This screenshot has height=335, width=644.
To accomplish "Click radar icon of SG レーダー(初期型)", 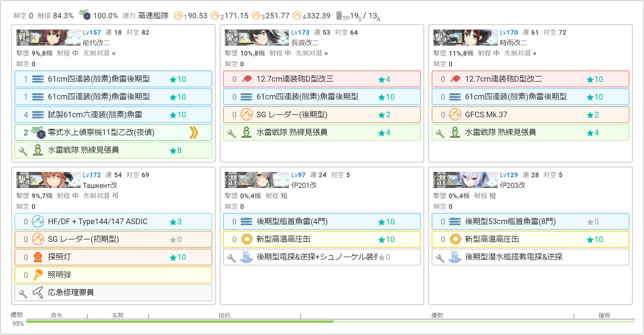I will (x=38, y=239).
